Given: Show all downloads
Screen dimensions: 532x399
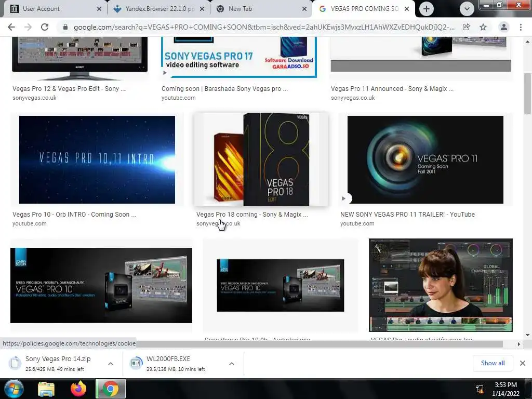Looking at the screenshot, I should (493, 363).
